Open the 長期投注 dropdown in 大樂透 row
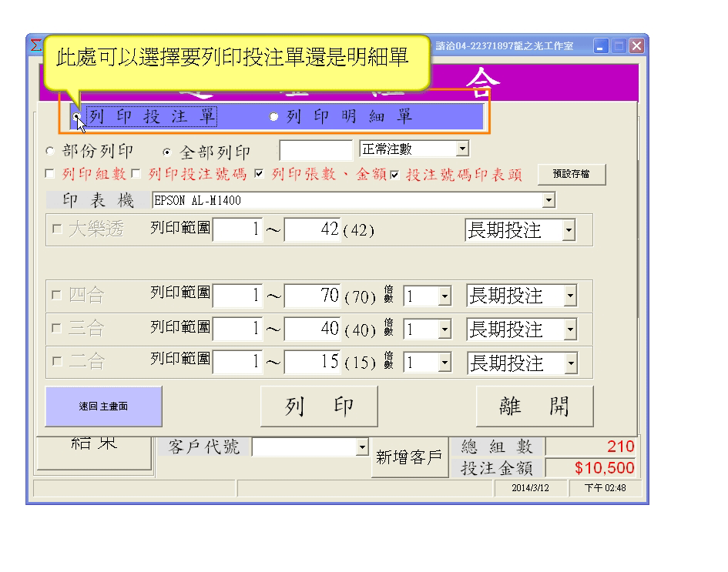Screen dimensions: 728x572 click(x=569, y=230)
